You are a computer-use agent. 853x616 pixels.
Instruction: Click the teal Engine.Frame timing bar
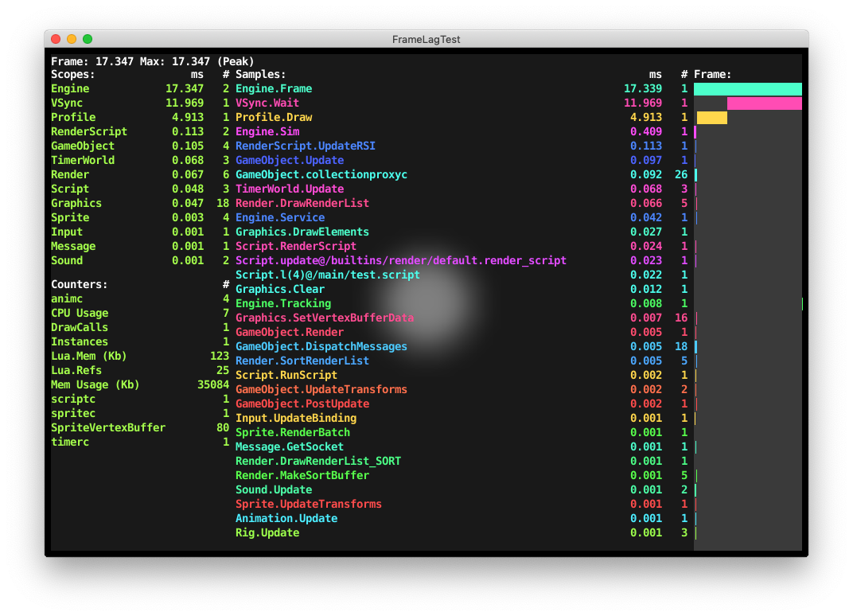pyautogui.click(x=747, y=89)
